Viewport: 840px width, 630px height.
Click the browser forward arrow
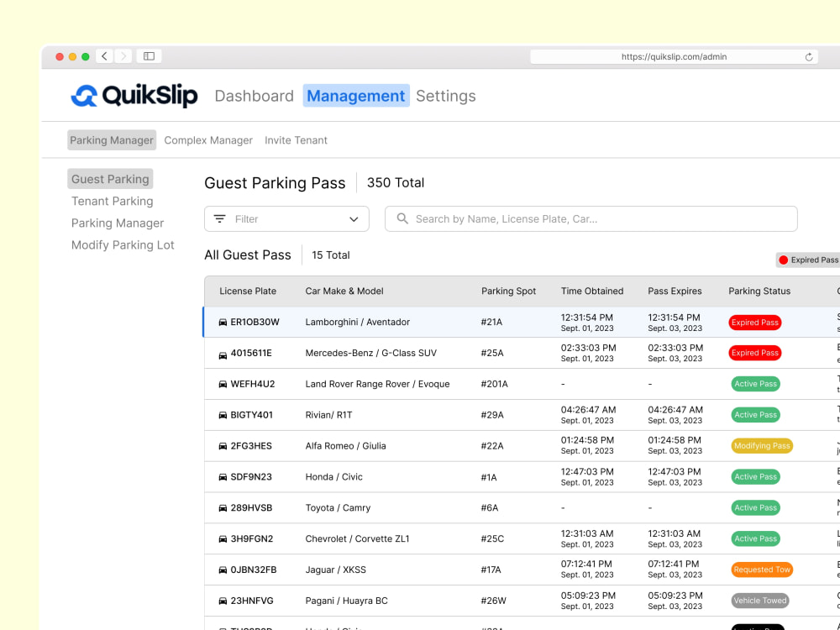[123, 56]
